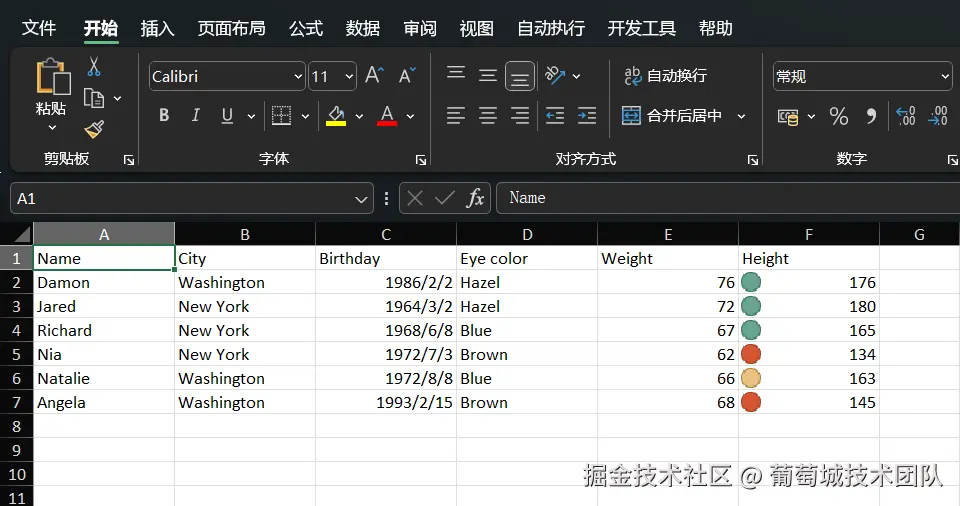The image size is (960, 506).
Task: Cancel the formula bar entry with X
Action: click(x=414, y=198)
